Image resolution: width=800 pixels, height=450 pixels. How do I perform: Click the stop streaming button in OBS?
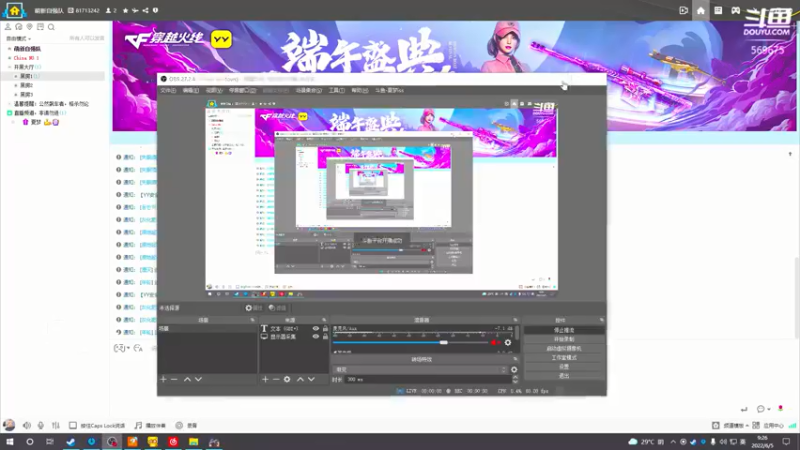[564, 330]
